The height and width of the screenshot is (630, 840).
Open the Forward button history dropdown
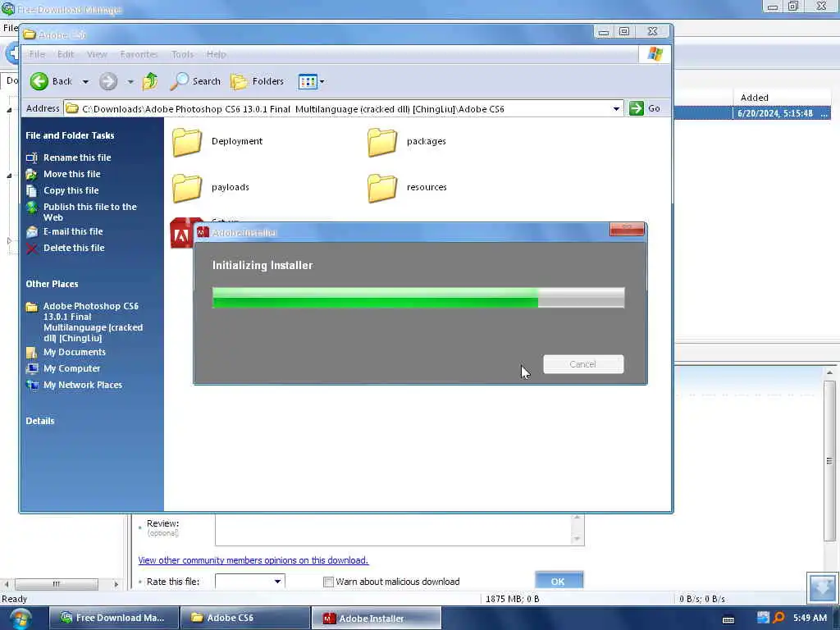click(130, 82)
